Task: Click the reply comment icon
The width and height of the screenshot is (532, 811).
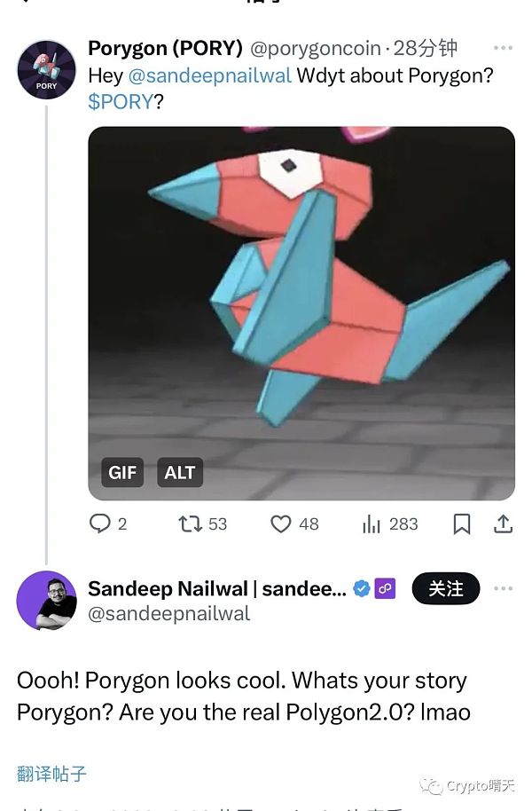Action: point(100,524)
